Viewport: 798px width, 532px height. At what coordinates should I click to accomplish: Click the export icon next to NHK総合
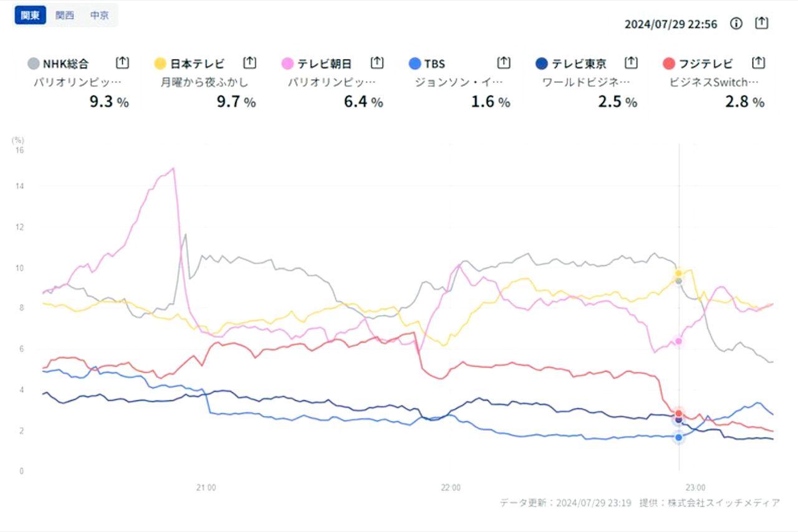pyautogui.click(x=122, y=62)
